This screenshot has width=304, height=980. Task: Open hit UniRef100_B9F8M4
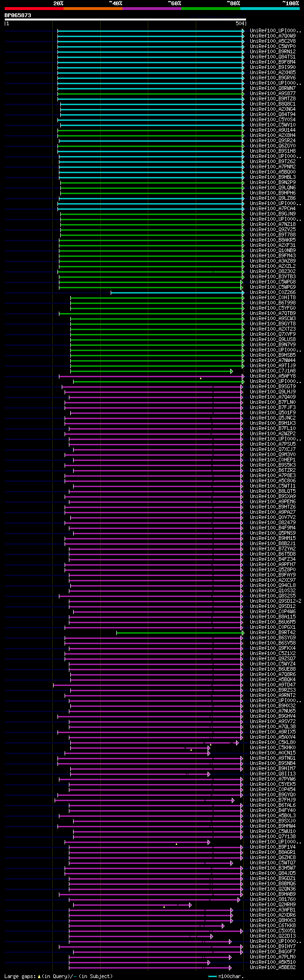pyautogui.click(x=273, y=62)
